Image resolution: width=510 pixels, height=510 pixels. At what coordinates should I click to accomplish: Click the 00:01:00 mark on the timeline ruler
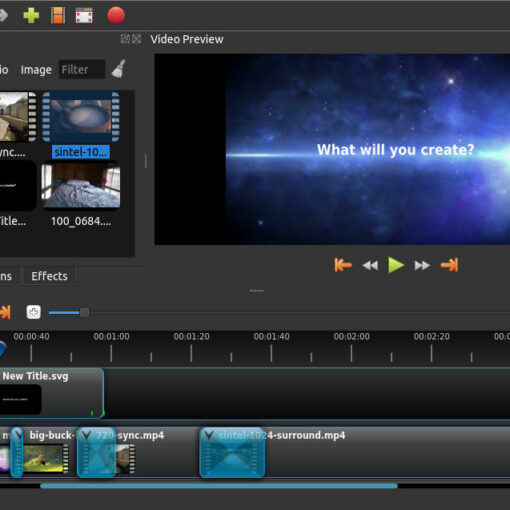click(111, 337)
